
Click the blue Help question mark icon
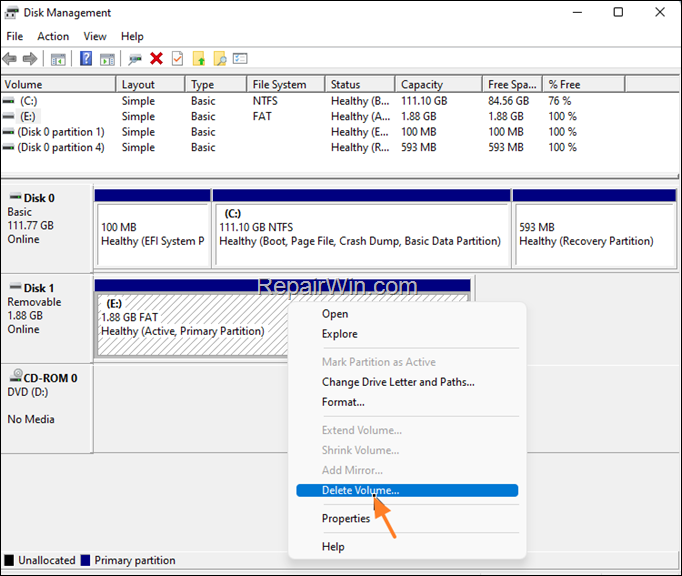[x=86, y=58]
